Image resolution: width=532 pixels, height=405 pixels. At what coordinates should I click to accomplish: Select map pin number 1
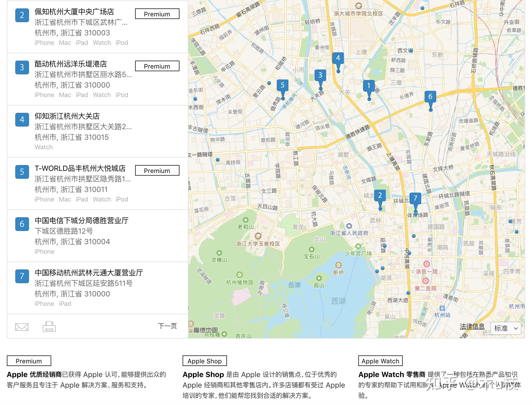369,86
